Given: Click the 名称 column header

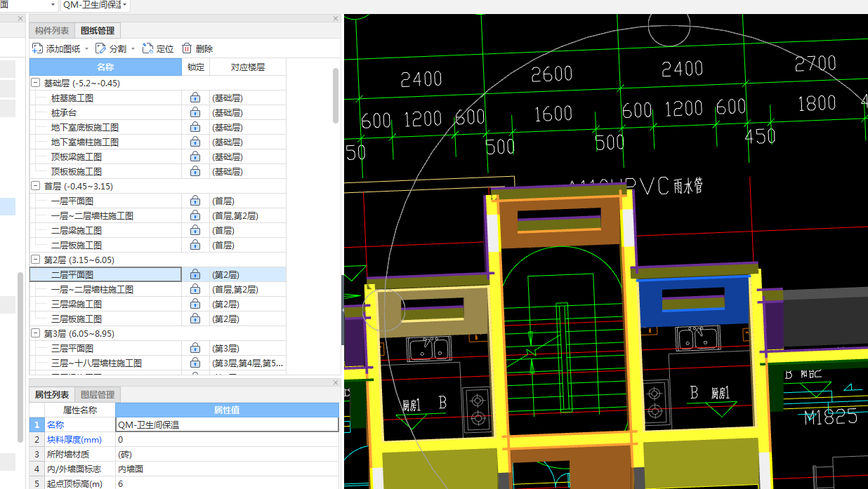Looking at the screenshot, I should click(x=105, y=67).
